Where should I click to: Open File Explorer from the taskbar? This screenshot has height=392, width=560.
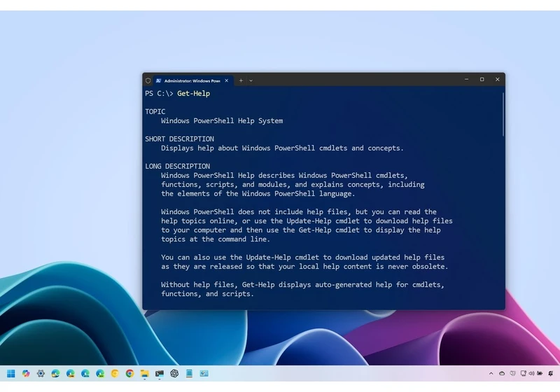pos(145,373)
